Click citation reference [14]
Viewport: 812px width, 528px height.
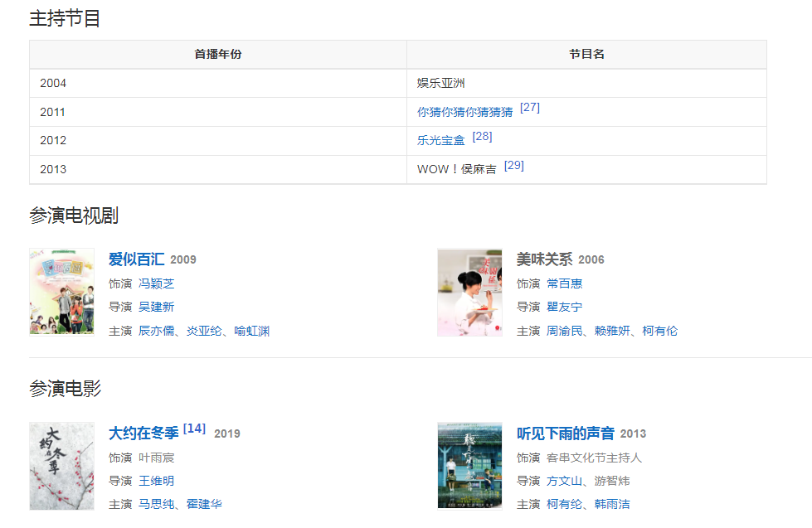click(194, 429)
